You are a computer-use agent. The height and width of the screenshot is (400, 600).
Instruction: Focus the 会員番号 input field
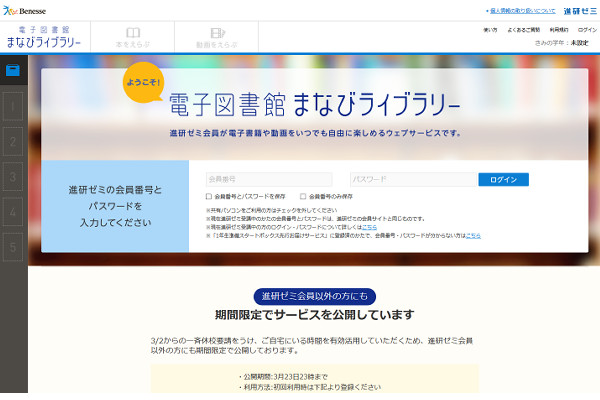click(269, 179)
